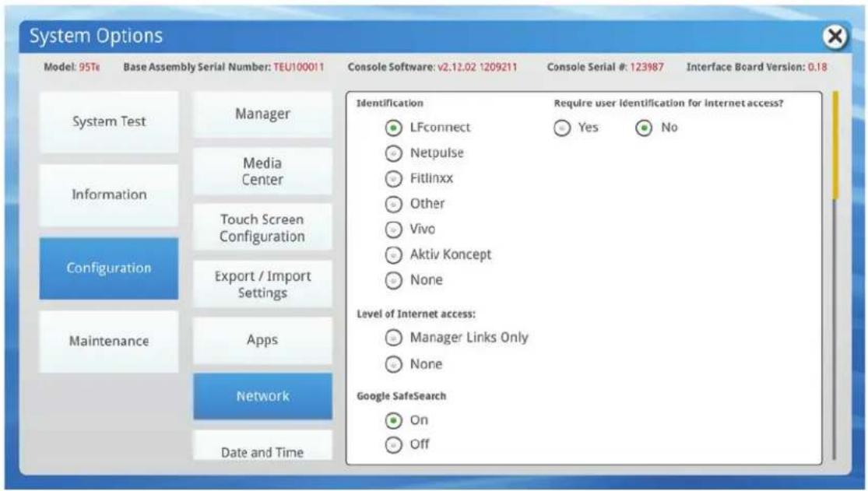Select Vivo identification option
This screenshot has width=868, height=491.
394,230
